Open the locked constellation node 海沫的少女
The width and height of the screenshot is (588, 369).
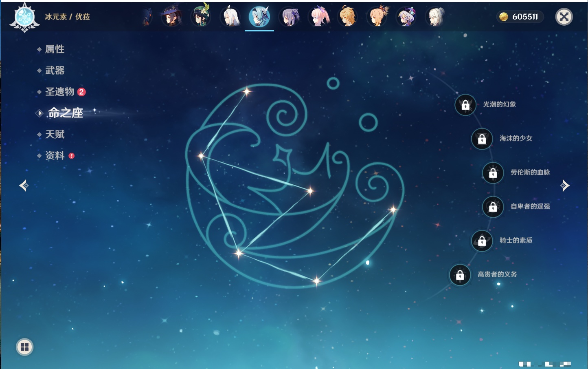pyautogui.click(x=482, y=139)
